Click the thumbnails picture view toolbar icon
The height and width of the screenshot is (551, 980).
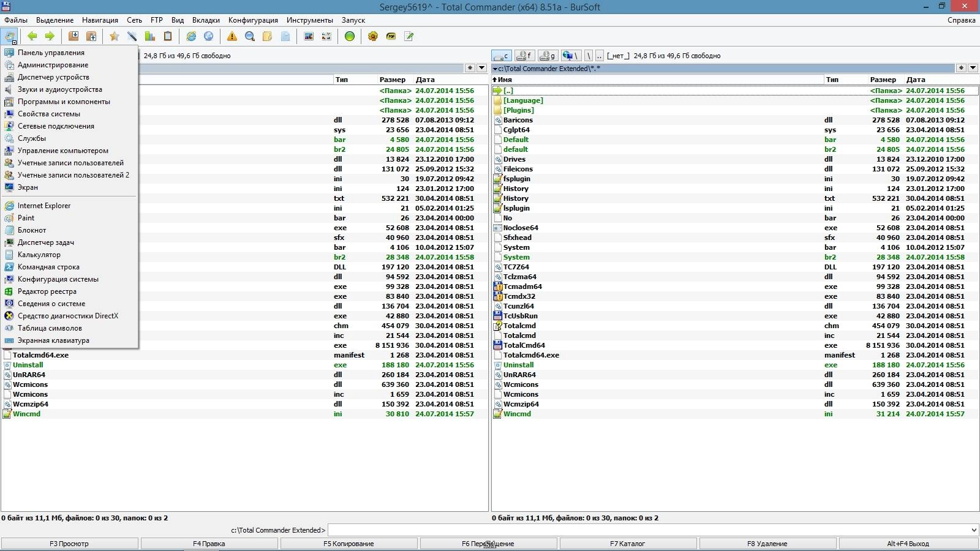tap(309, 36)
